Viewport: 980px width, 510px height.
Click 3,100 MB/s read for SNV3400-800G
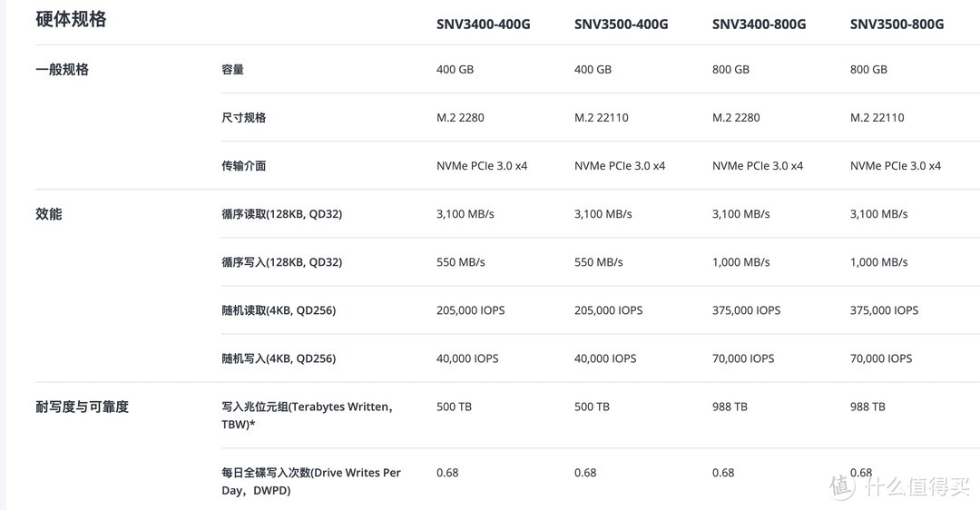[x=740, y=214]
